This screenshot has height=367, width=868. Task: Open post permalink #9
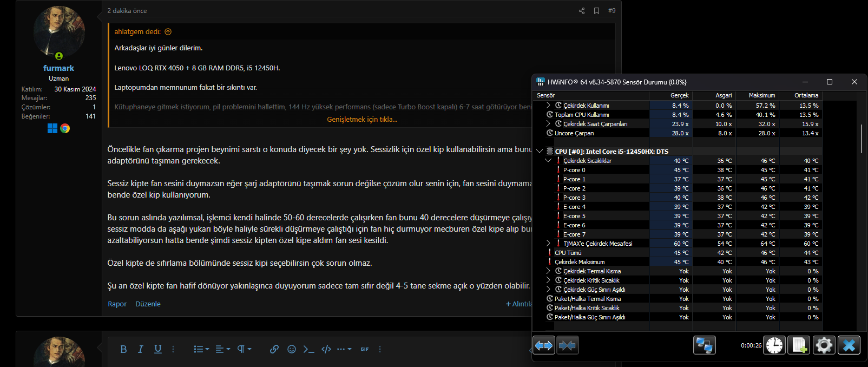[611, 11]
